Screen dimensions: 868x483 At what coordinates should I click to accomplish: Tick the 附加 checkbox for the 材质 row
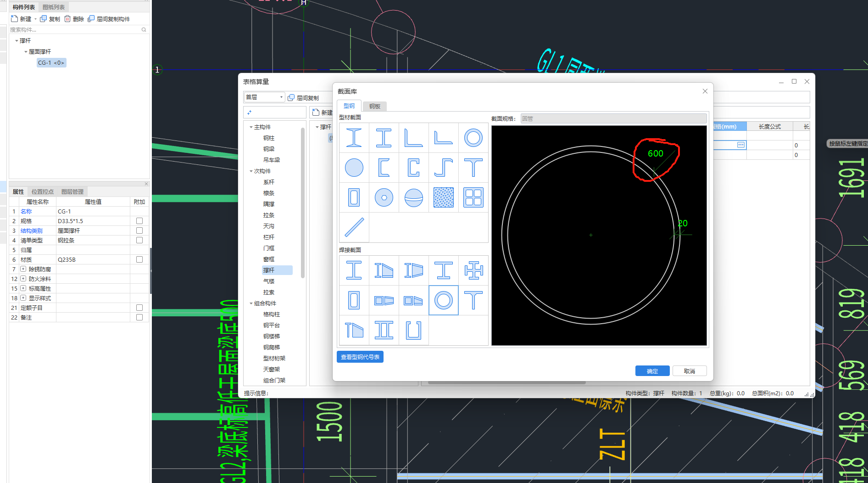pyautogui.click(x=139, y=259)
